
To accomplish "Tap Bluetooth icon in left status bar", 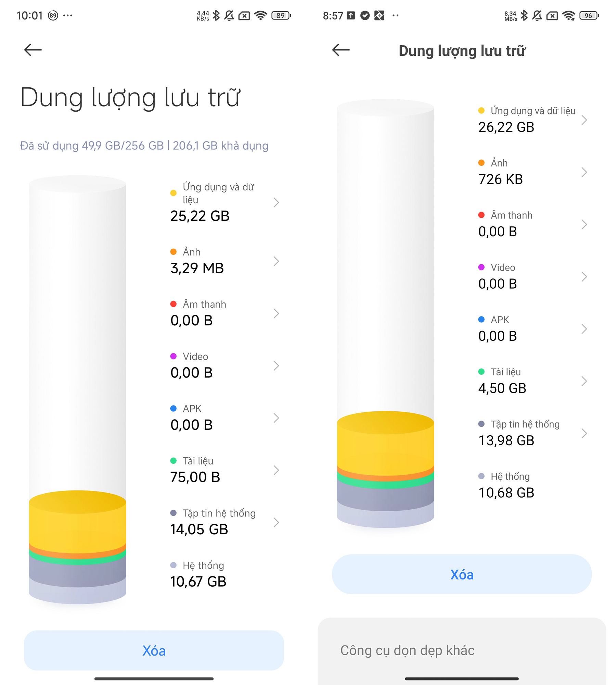I will point(216,15).
